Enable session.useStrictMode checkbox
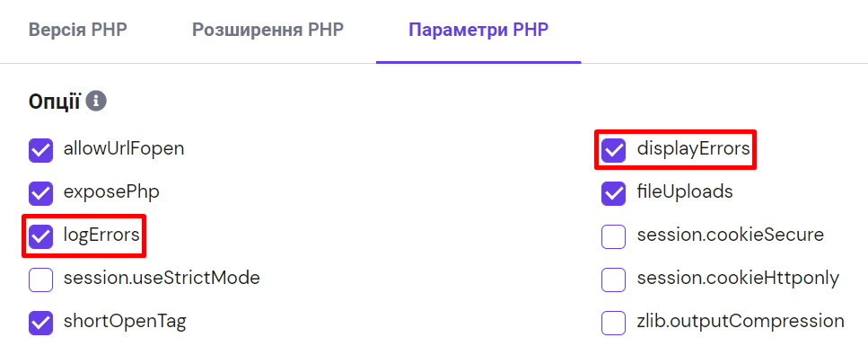The height and width of the screenshot is (364, 868). (41, 280)
